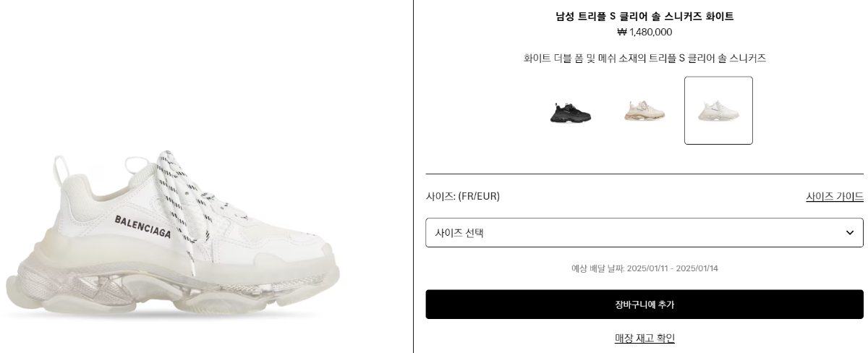Screen dimensions: 868x353
Task: Click the horizontal divider above the size section
Action: pyautogui.click(x=644, y=174)
